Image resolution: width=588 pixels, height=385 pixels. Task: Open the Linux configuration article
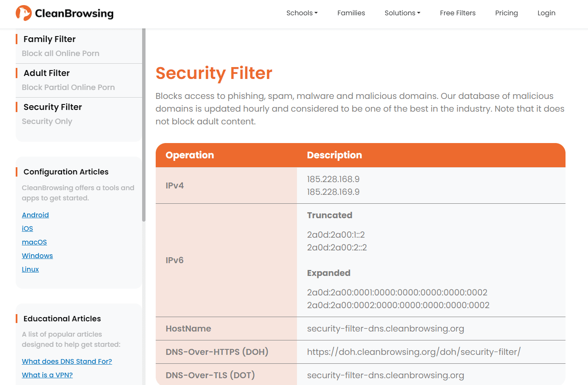[x=31, y=270]
